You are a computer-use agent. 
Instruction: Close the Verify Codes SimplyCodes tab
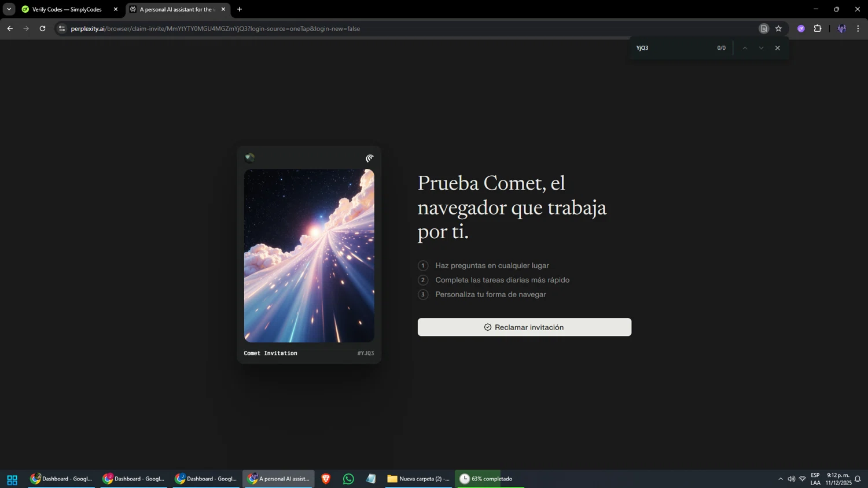click(116, 9)
